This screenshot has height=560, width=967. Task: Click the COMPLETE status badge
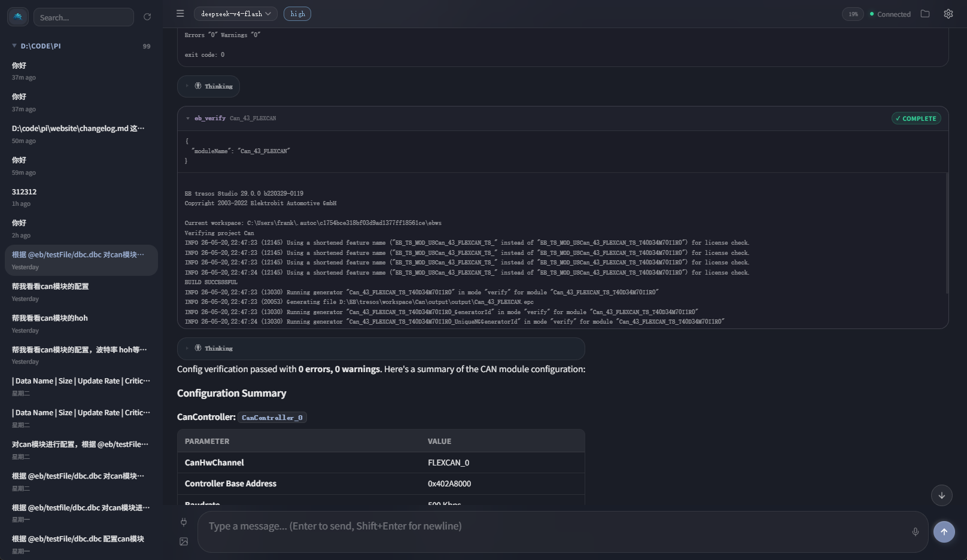[916, 118]
